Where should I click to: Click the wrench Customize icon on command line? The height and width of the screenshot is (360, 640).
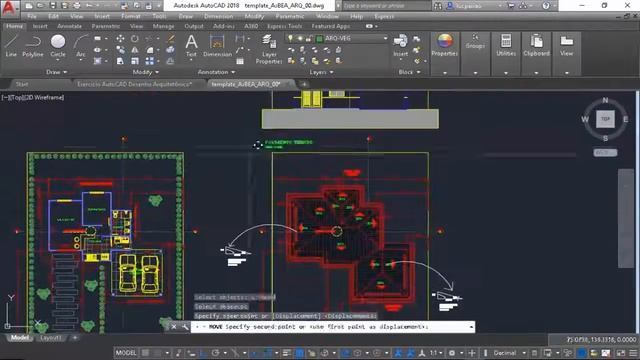pyautogui.click(x=185, y=327)
